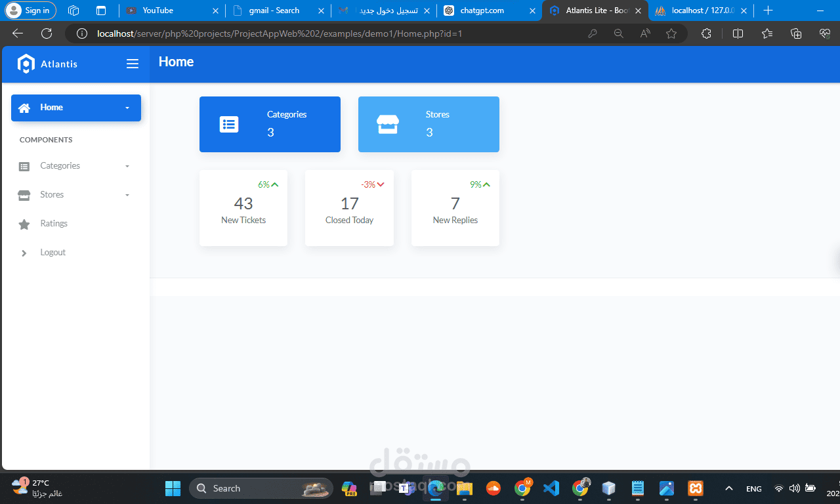
Task: Open the Ratings page link
Action: [x=54, y=224]
